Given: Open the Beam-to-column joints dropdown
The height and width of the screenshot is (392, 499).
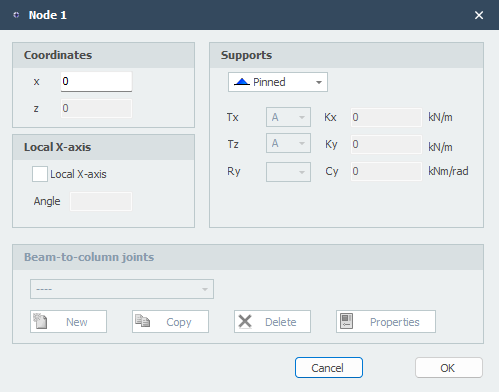Looking at the screenshot, I should tap(122, 289).
